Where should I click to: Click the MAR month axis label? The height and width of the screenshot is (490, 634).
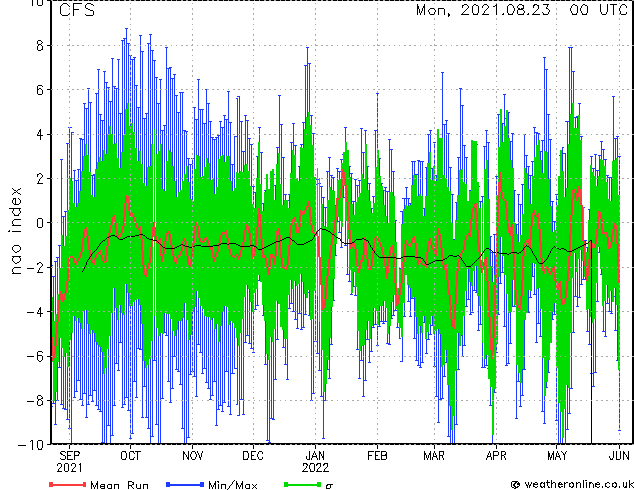(x=434, y=456)
